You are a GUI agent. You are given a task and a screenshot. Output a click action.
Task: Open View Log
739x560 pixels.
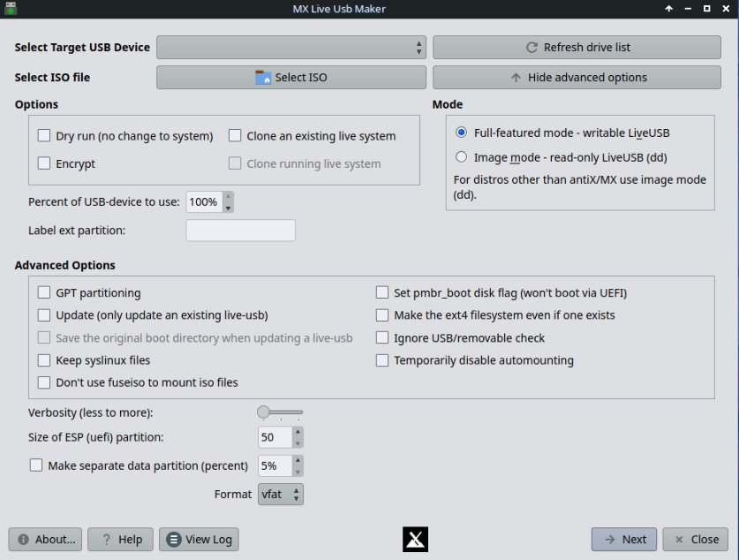pyautogui.click(x=199, y=540)
